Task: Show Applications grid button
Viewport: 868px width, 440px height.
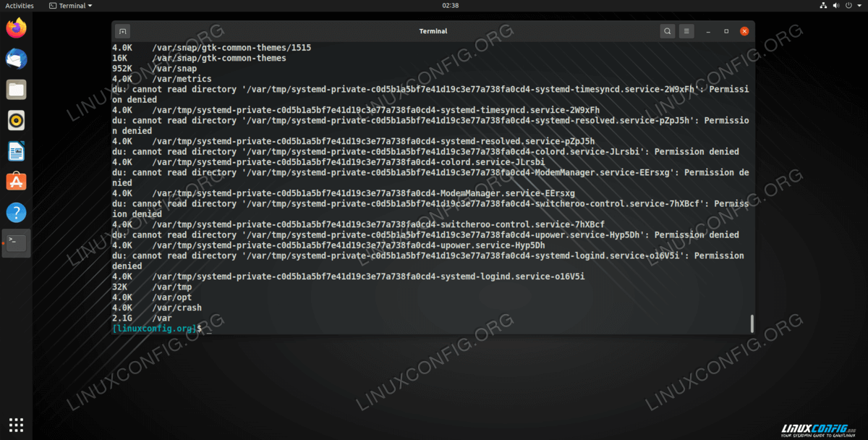Action: 16,425
